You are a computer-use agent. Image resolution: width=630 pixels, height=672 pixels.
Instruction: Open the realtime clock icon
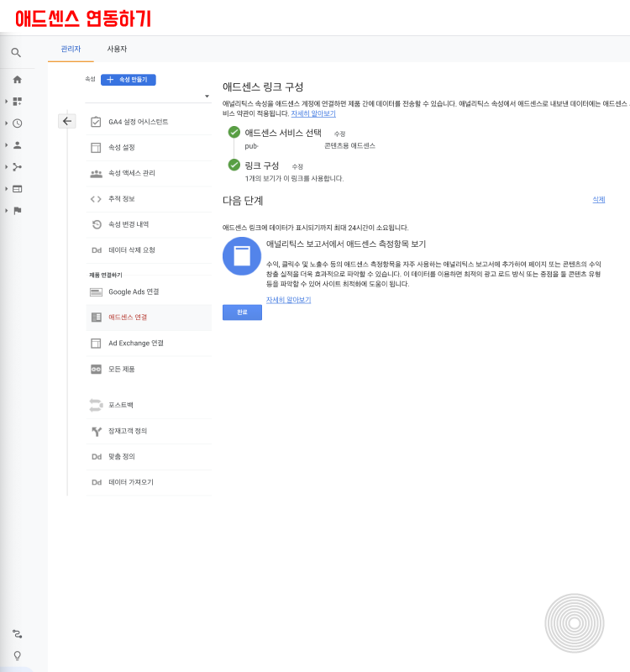tap(17, 123)
